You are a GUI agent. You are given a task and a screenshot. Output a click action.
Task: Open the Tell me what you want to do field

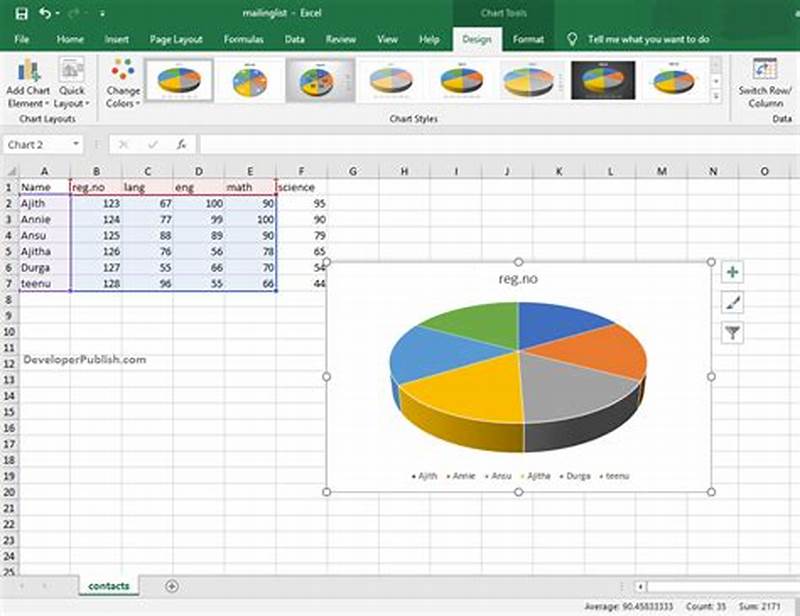pos(640,38)
